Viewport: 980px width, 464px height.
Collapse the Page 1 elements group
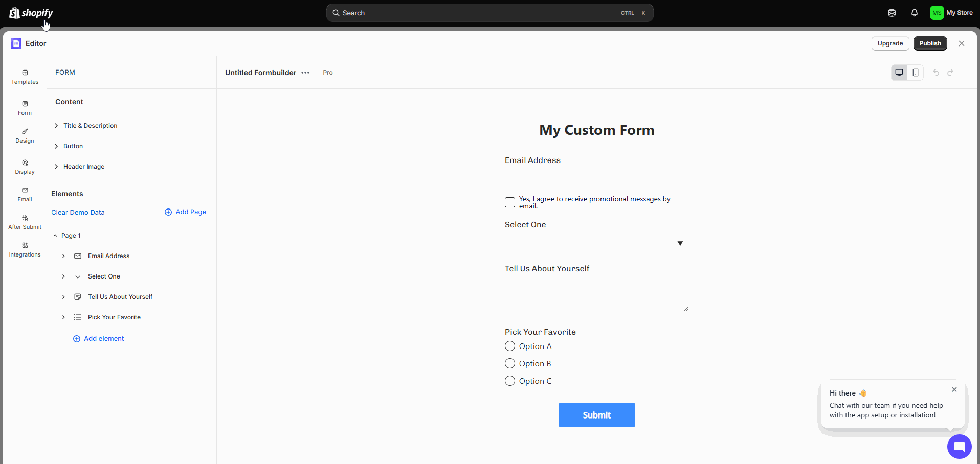(x=55, y=236)
